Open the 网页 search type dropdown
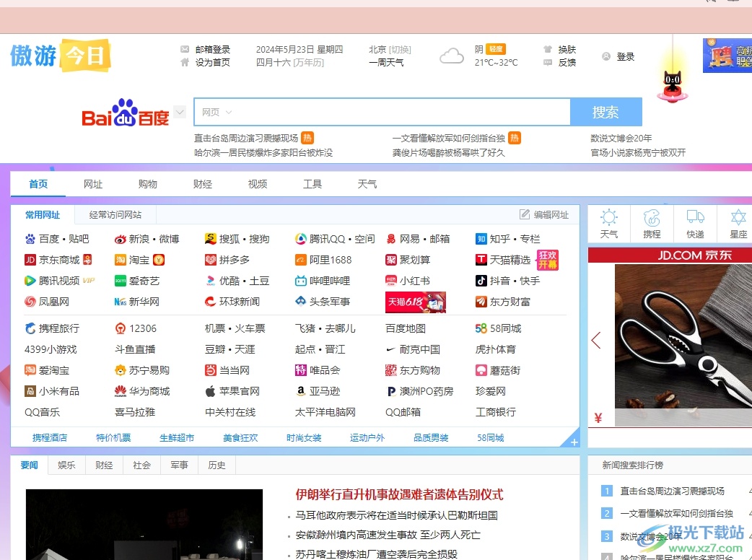 [217, 112]
